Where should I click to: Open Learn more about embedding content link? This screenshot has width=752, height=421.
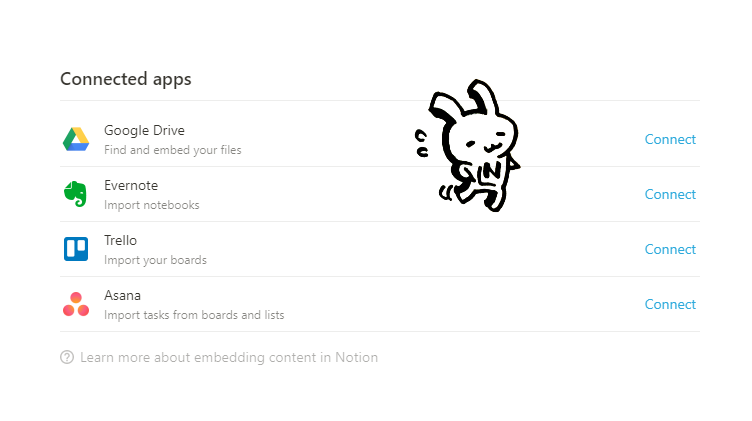[229, 358]
